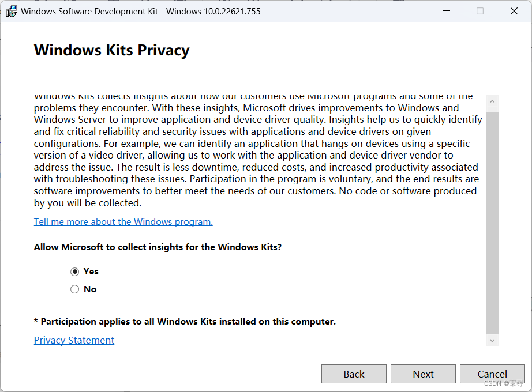532x392 pixels.
Task: Click the close icon of the installer window
Action: tap(514, 11)
